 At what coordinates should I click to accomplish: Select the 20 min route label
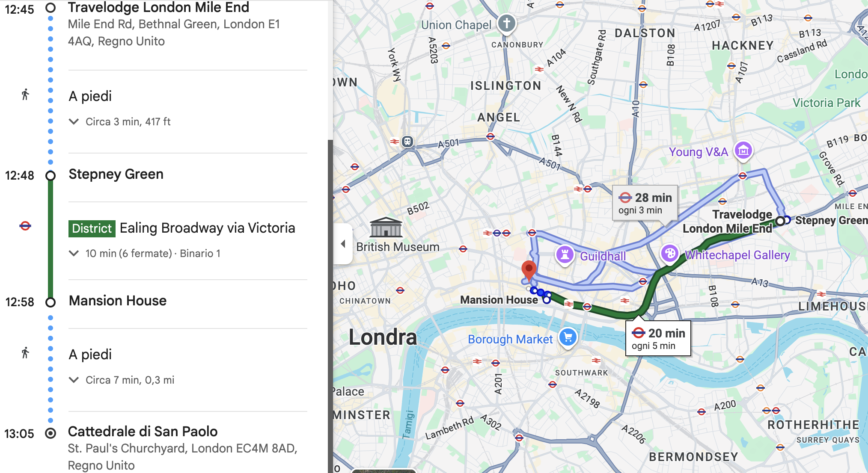658,338
